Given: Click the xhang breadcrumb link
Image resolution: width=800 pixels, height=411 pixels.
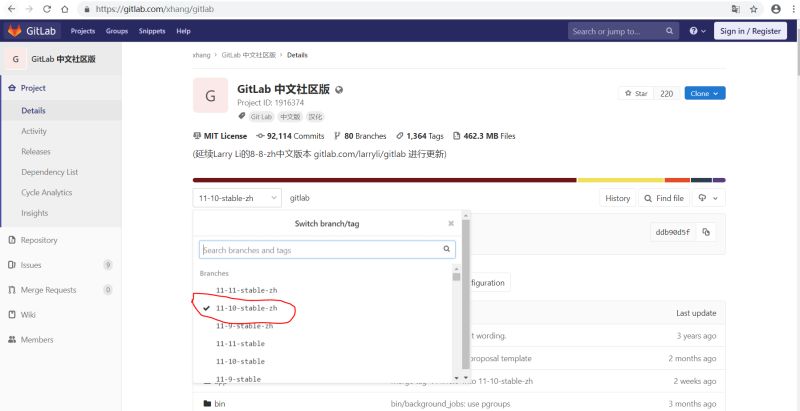Looking at the screenshot, I should pos(202,55).
